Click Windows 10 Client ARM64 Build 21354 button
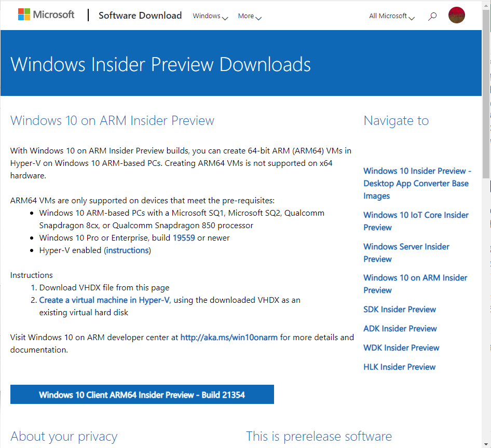The image size is (491, 448). pos(142,394)
